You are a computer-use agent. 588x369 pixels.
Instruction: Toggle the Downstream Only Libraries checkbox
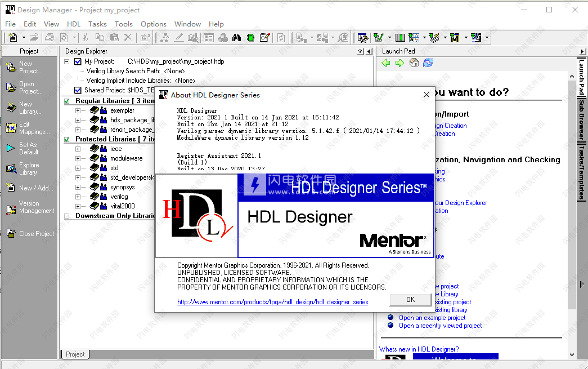pos(67,216)
